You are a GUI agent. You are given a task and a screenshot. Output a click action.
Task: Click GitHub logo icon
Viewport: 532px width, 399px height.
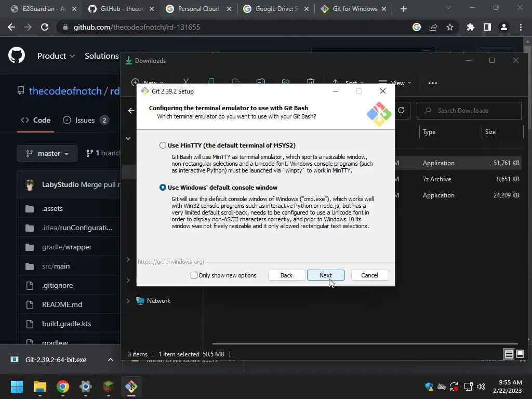coord(17,55)
